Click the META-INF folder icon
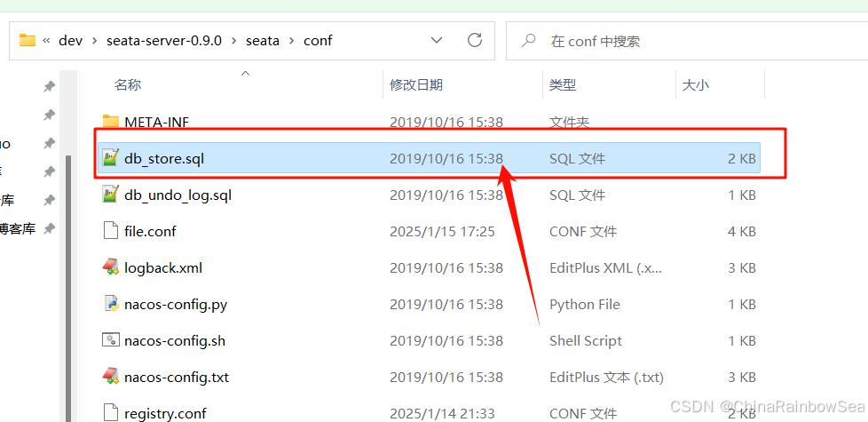 click(111, 122)
